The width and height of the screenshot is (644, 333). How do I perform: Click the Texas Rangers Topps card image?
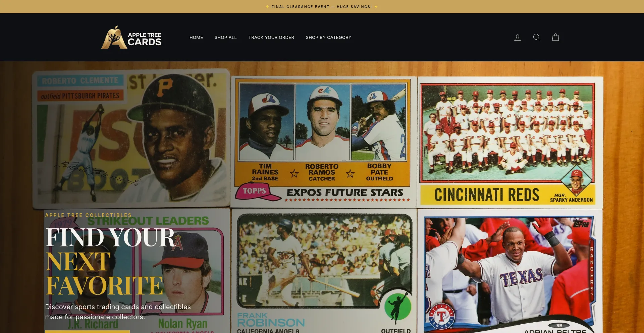[x=510, y=271]
